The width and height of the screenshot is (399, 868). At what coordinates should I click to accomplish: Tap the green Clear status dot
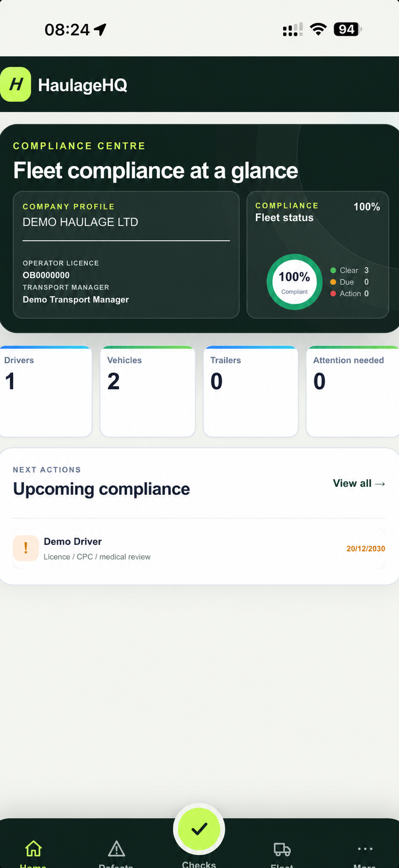pos(333,270)
